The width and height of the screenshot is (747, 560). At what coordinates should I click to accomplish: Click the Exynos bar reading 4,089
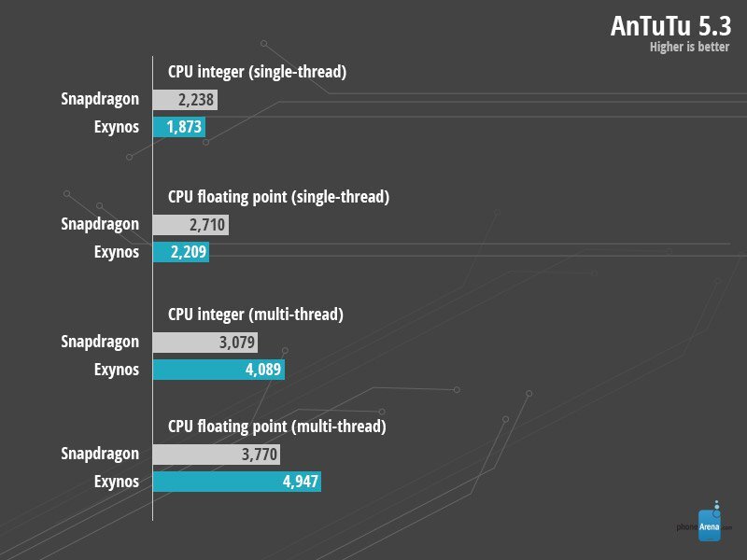(x=218, y=370)
